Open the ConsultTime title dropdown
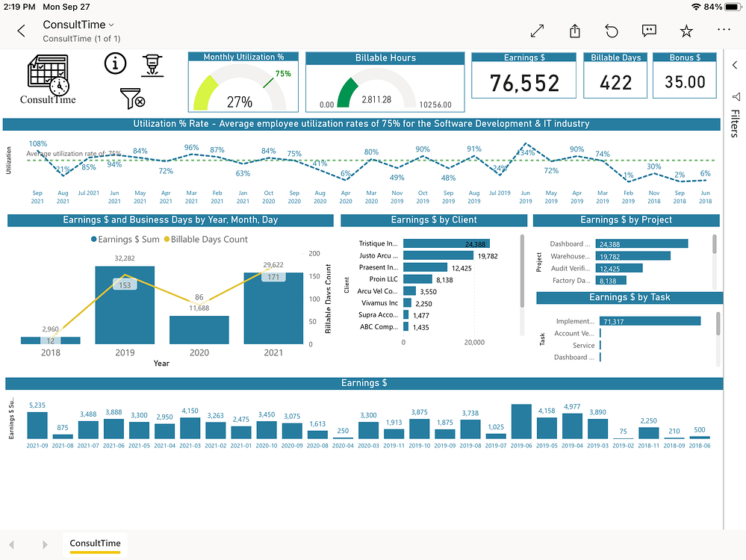Image resolution: width=746 pixels, height=560 pixels. (111, 24)
